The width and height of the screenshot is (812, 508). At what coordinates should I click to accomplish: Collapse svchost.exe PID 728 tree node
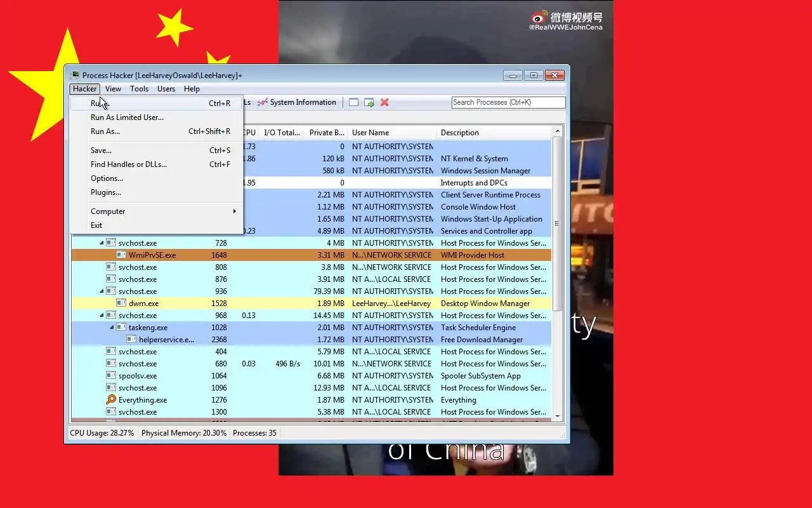101,243
